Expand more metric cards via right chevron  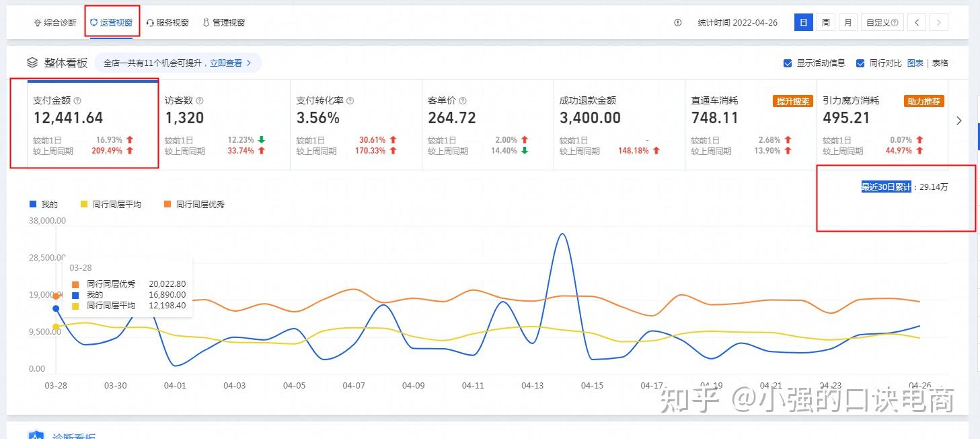[958, 121]
